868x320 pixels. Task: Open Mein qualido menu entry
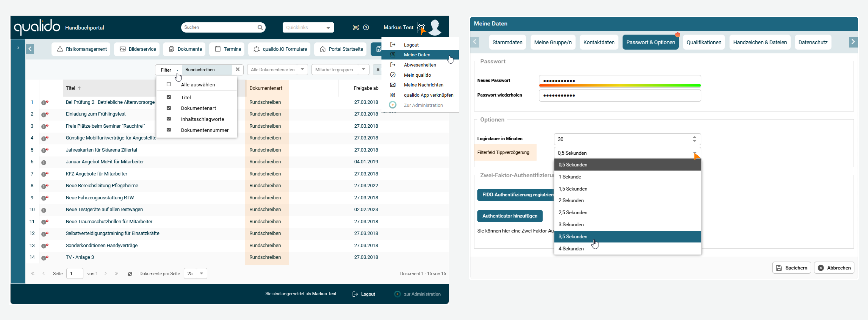point(420,75)
